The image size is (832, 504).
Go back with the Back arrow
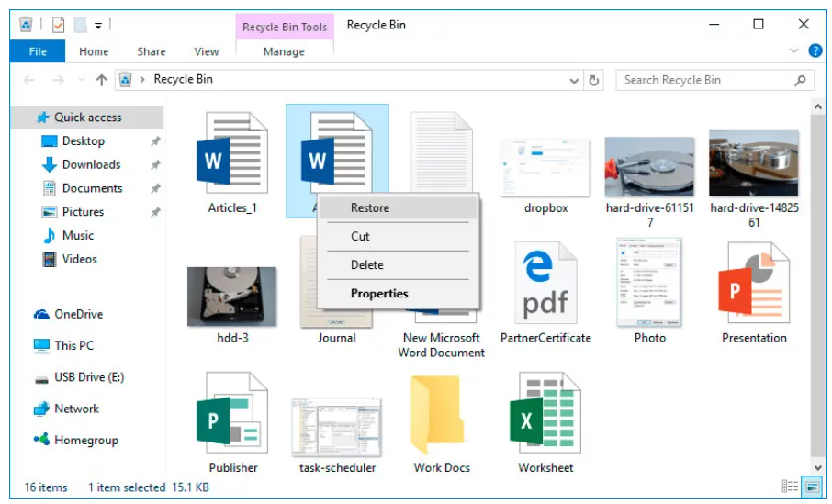pos(29,80)
